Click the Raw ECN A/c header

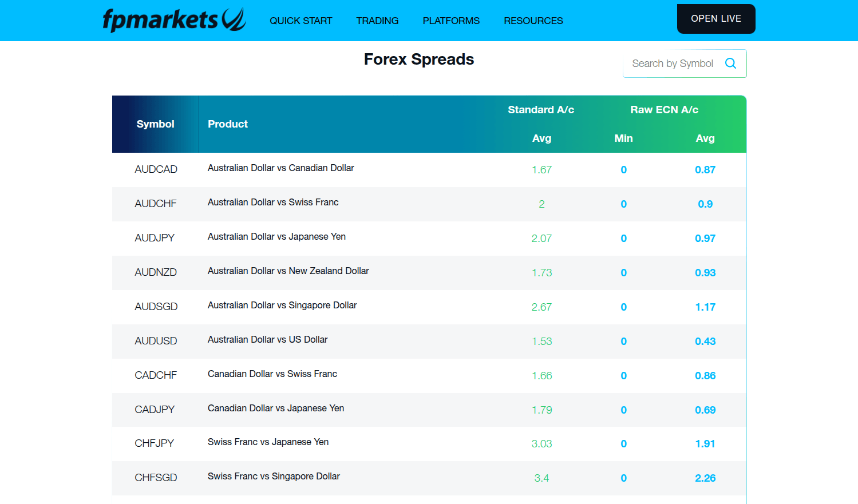click(x=665, y=110)
